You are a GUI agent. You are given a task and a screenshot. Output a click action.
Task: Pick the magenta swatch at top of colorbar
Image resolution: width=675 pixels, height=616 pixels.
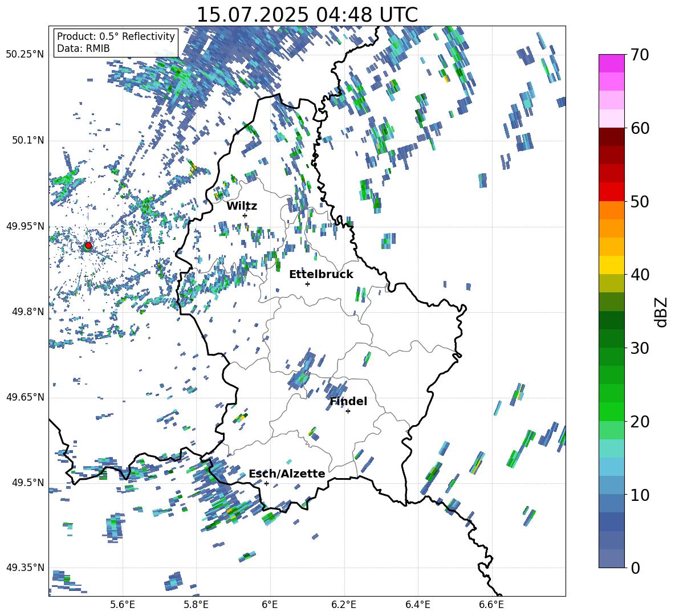pos(612,63)
